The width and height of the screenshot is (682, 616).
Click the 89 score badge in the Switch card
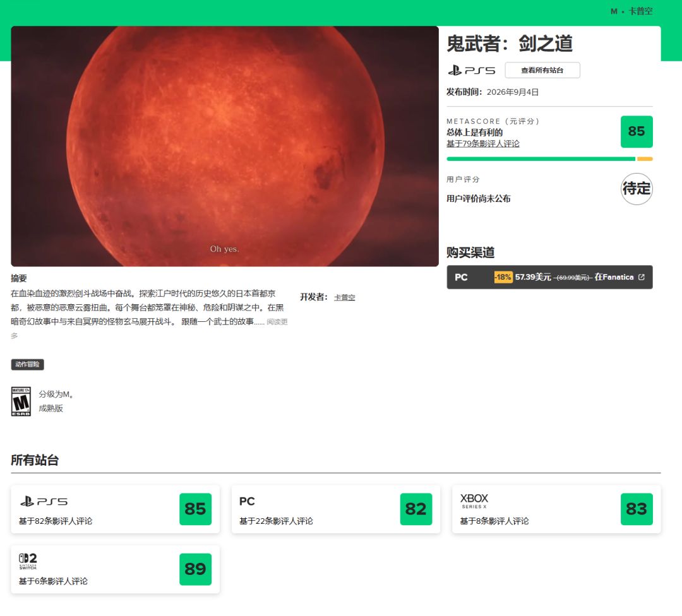[x=195, y=569]
